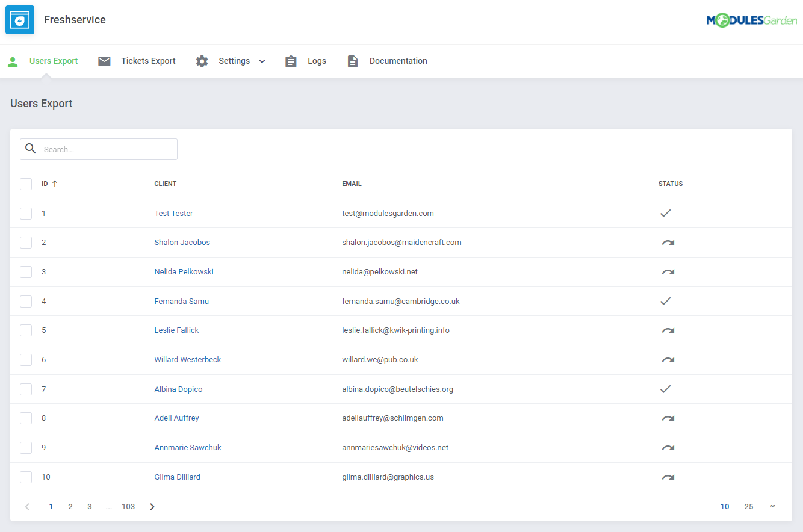Click the Documentation file icon
Screen dimensions: 803x532
[353, 61]
